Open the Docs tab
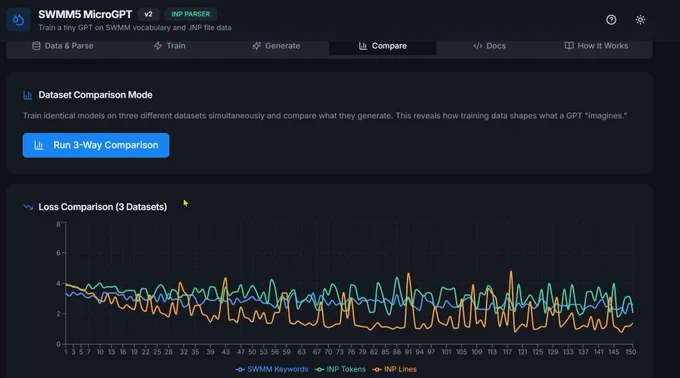680x378 pixels. point(490,46)
